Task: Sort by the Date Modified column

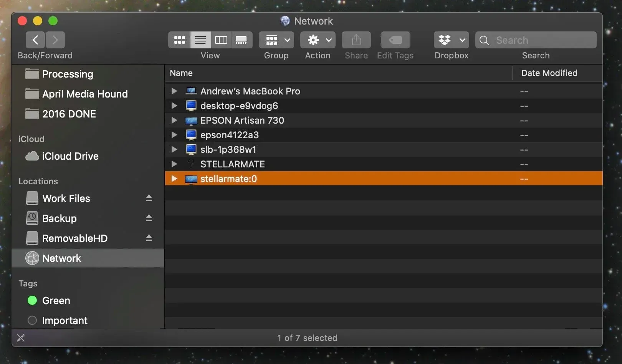Action: pos(549,73)
